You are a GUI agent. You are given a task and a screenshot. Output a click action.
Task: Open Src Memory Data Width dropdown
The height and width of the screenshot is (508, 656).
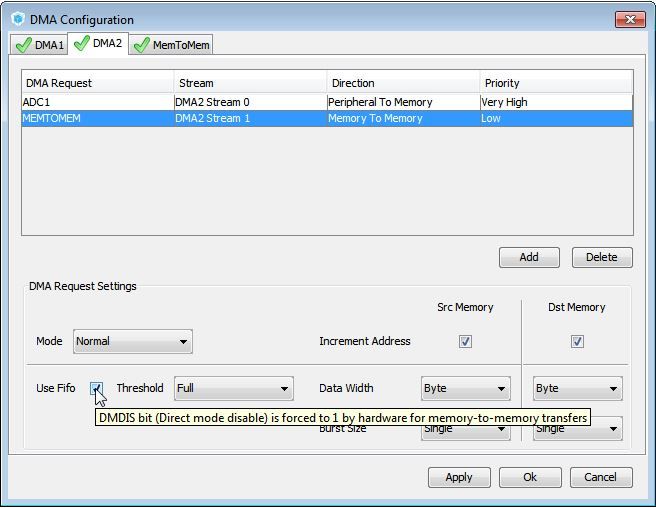tap(466, 388)
